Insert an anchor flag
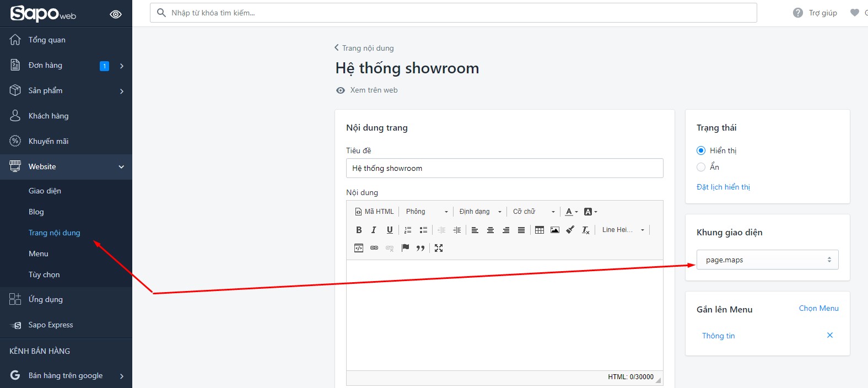The width and height of the screenshot is (868, 388). click(405, 248)
